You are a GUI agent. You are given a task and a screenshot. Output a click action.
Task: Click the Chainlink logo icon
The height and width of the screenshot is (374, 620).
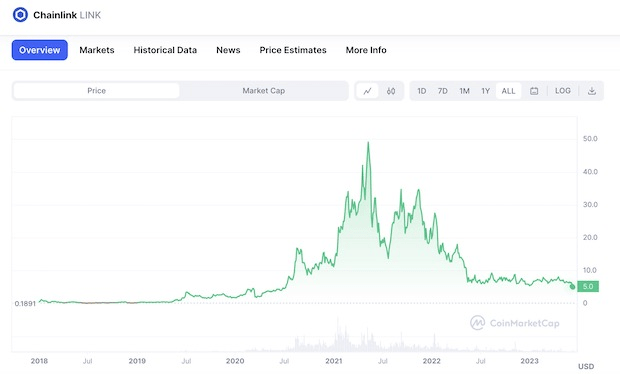pyautogui.click(x=20, y=15)
